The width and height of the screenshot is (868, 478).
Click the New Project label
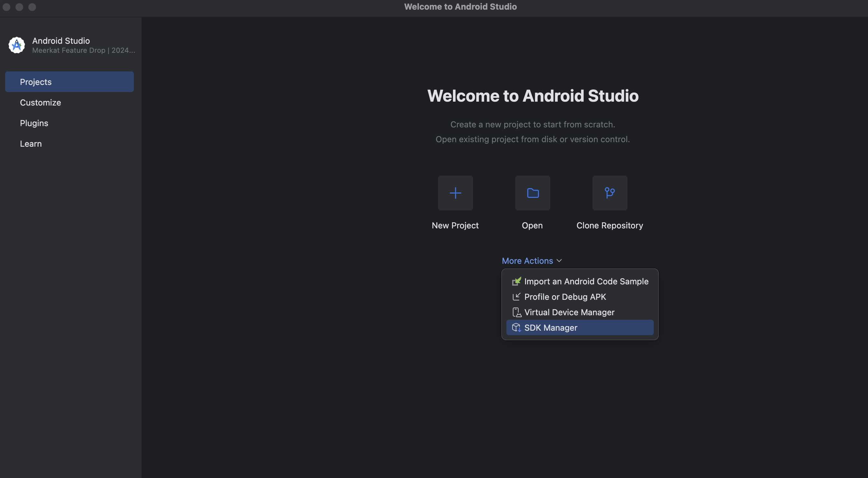[x=455, y=225]
